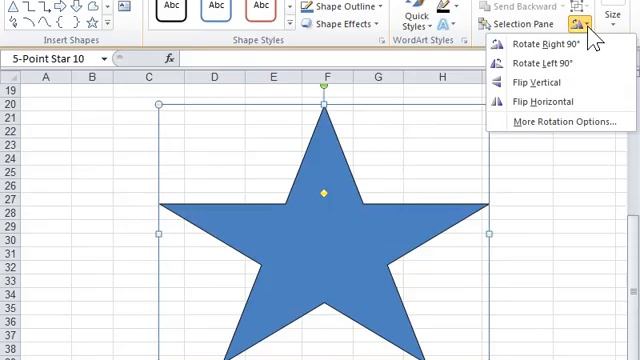Select the cloud shape in the gallery
Image resolution: width=640 pixels, height=360 pixels.
pos(93,6)
